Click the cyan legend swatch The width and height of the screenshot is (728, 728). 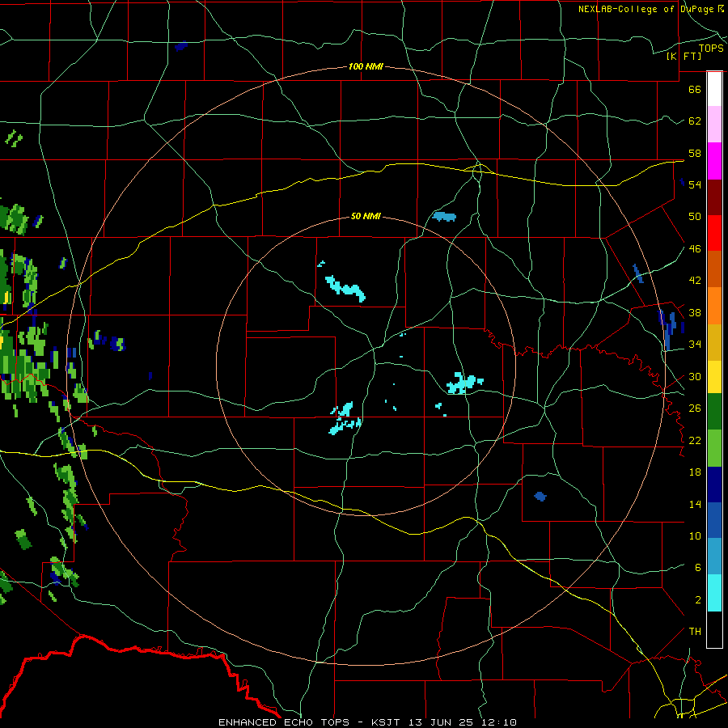click(x=714, y=593)
